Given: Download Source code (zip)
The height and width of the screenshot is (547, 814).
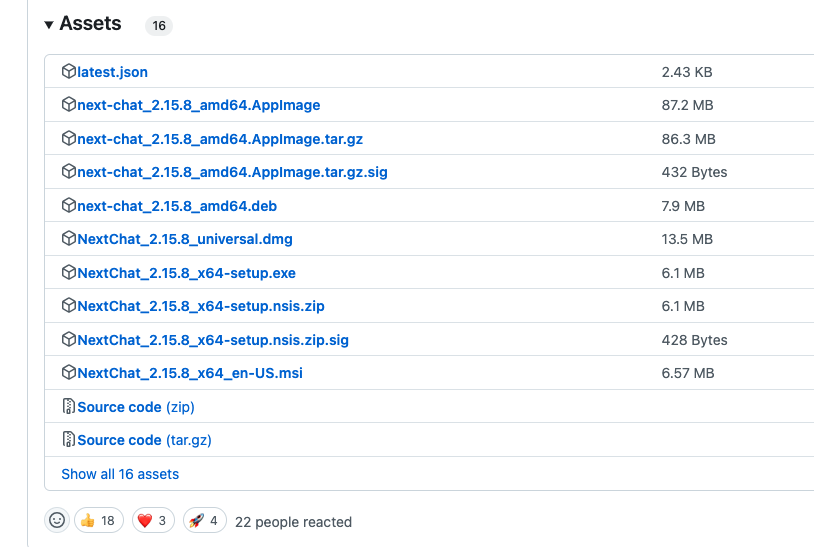Looking at the screenshot, I should 136,407.
